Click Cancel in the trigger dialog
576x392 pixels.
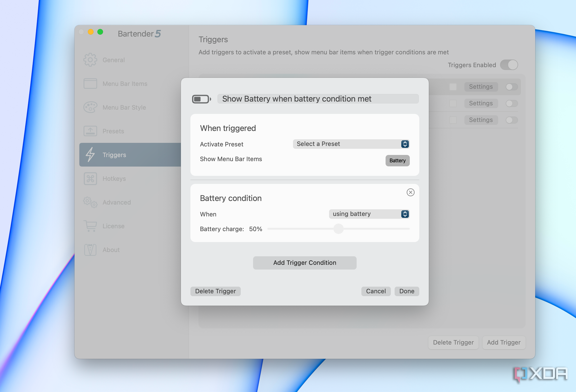tap(376, 291)
